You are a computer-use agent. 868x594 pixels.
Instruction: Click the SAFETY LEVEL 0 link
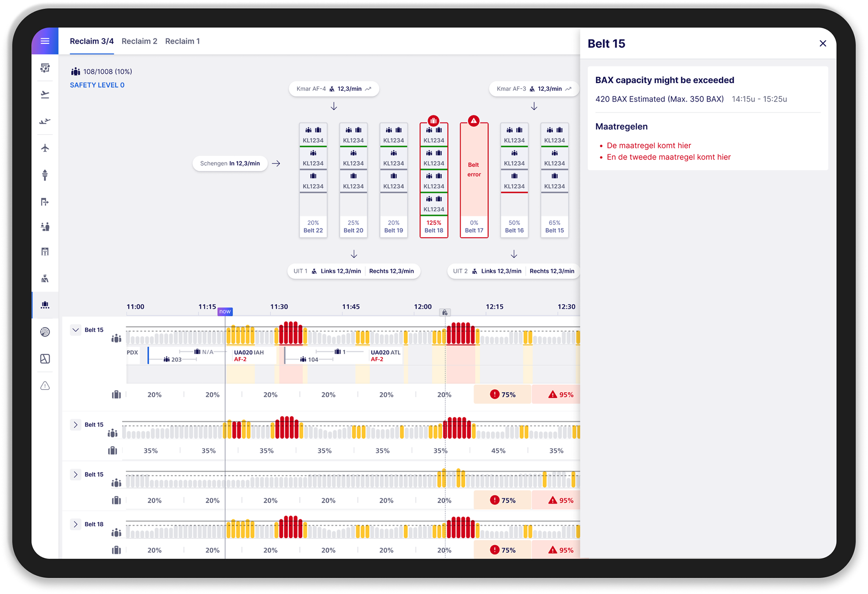click(97, 85)
